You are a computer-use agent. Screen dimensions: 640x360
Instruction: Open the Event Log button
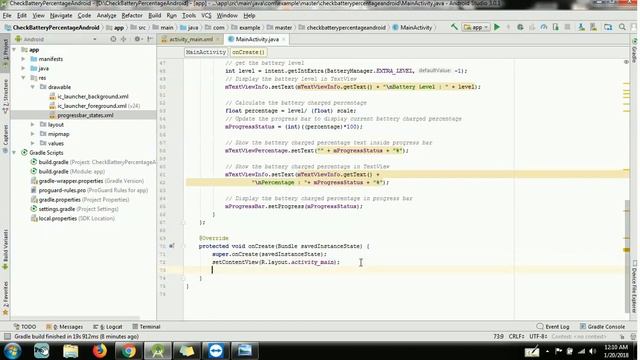click(553, 327)
